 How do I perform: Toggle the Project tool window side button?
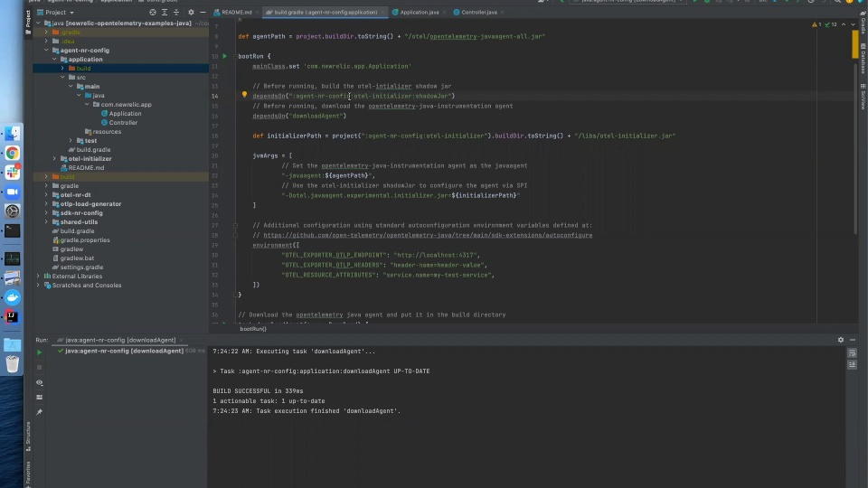pyautogui.click(x=28, y=22)
